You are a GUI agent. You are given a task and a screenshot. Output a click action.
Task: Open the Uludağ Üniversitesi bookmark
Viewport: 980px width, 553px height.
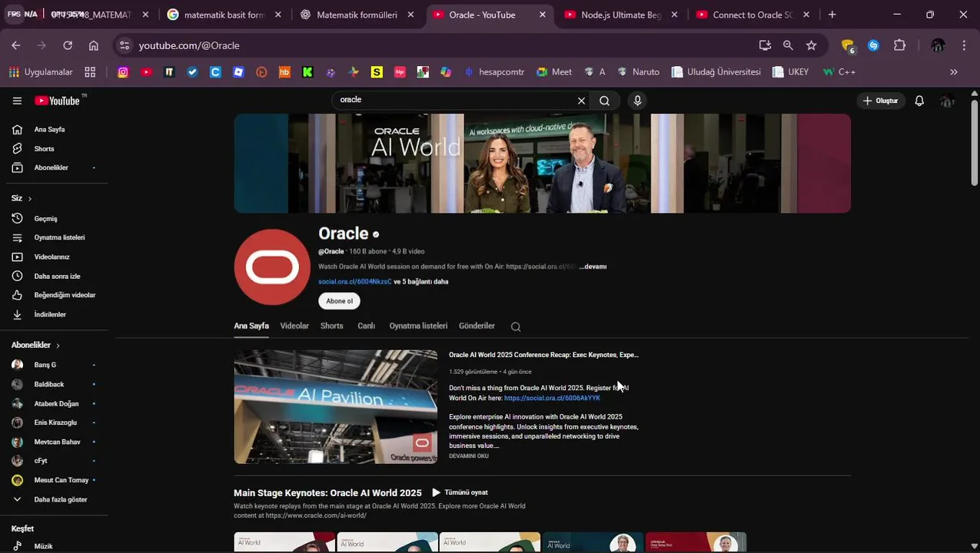[716, 72]
